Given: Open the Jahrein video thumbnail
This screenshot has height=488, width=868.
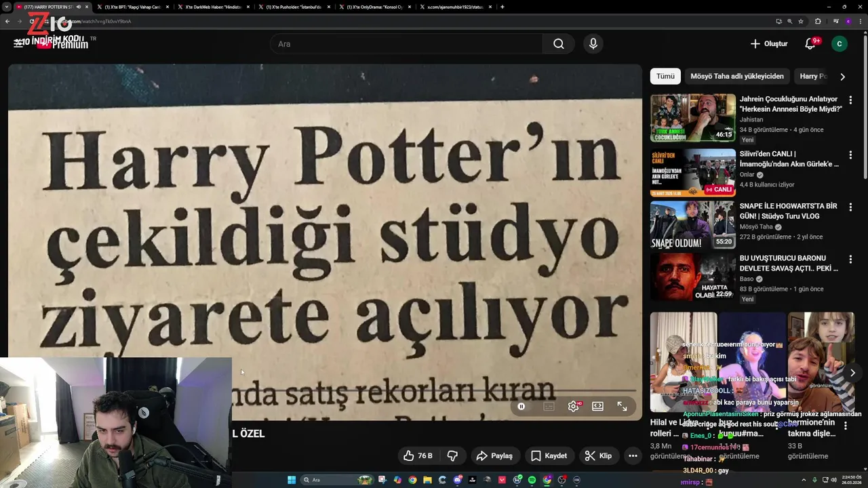Looking at the screenshot, I should (x=692, y=117).
